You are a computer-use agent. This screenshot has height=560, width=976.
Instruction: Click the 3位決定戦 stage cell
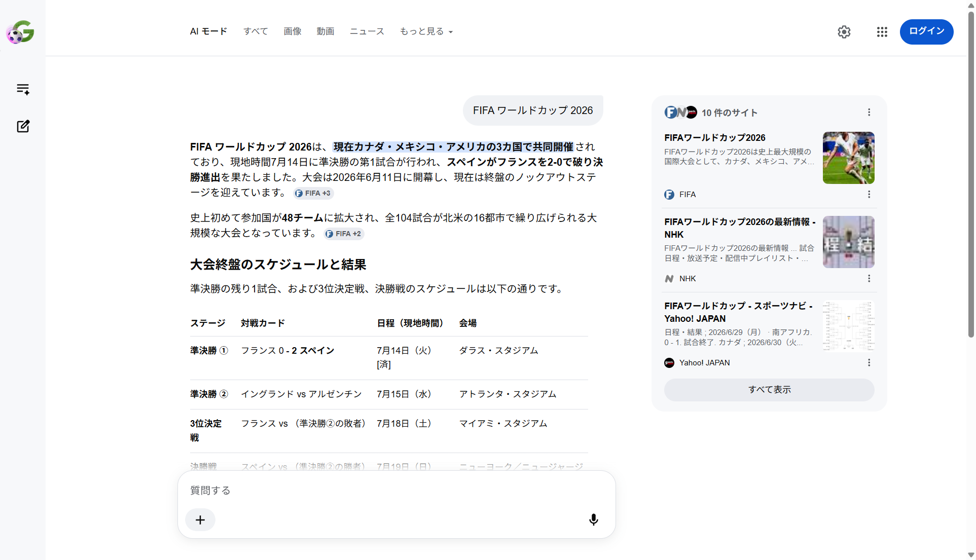206,431
